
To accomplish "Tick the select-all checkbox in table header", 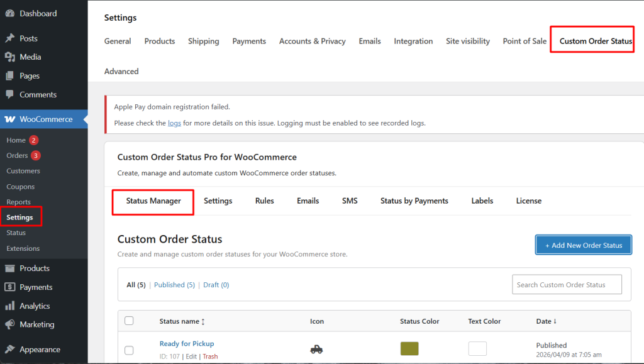I will 129,321.
